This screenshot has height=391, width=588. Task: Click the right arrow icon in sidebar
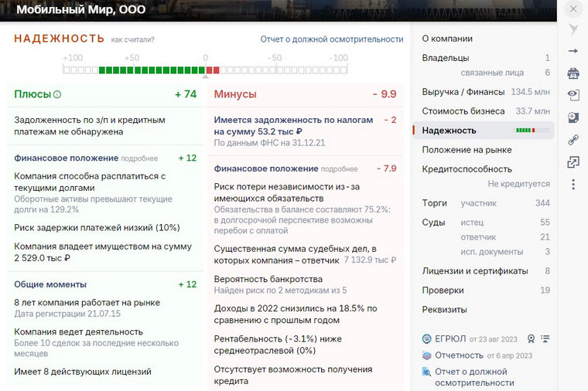573,51
